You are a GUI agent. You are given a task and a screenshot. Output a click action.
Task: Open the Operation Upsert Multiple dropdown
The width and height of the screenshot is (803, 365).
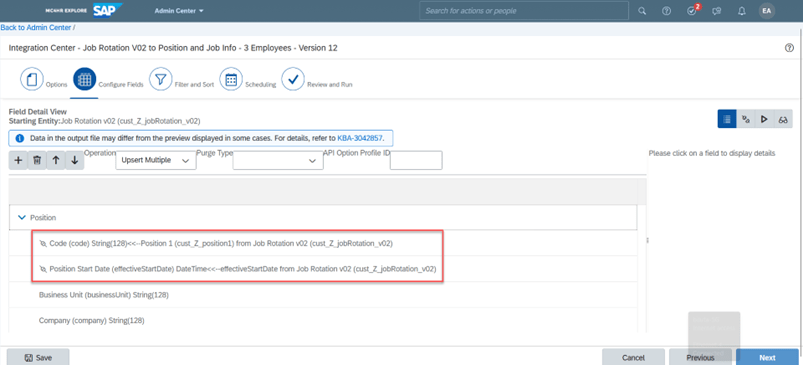pos(156,160)
